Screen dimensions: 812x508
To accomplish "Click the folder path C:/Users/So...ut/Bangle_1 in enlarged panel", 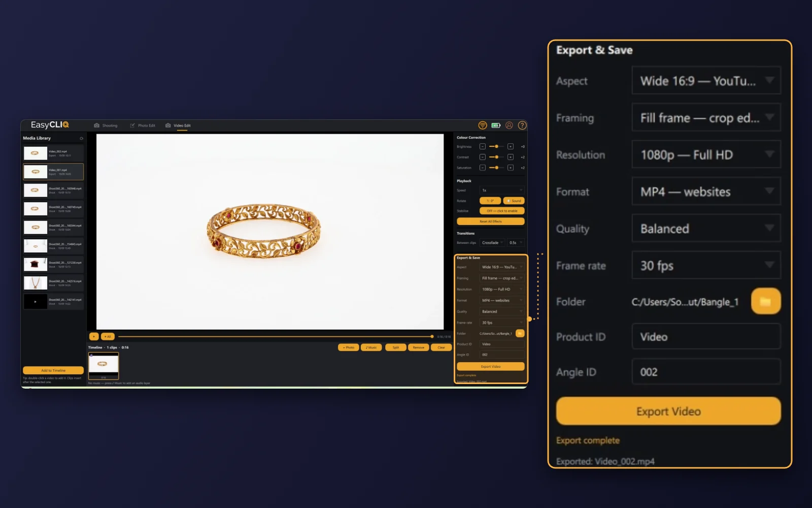I will pos(685,302).
